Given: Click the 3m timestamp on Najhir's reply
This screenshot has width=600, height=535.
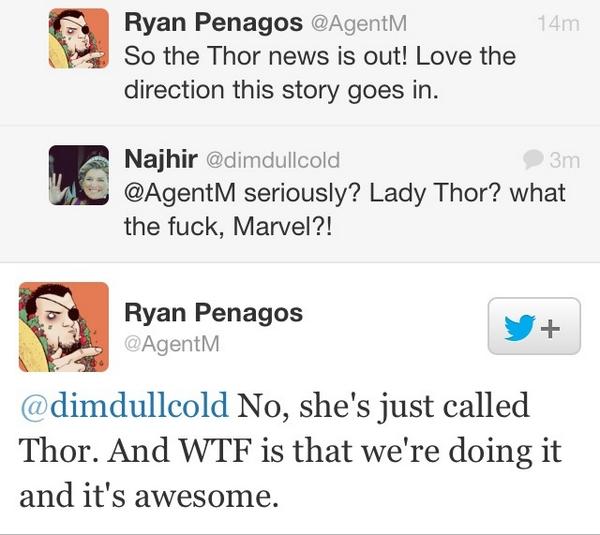Looking at the screenshot, I should pyautogui.click(x=563, y=159).
